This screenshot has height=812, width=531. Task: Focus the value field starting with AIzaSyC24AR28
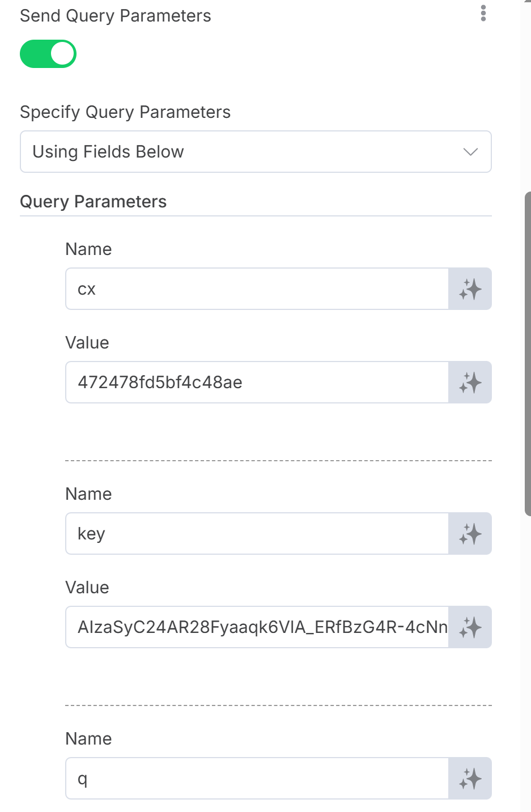click(x=257, y=627)
